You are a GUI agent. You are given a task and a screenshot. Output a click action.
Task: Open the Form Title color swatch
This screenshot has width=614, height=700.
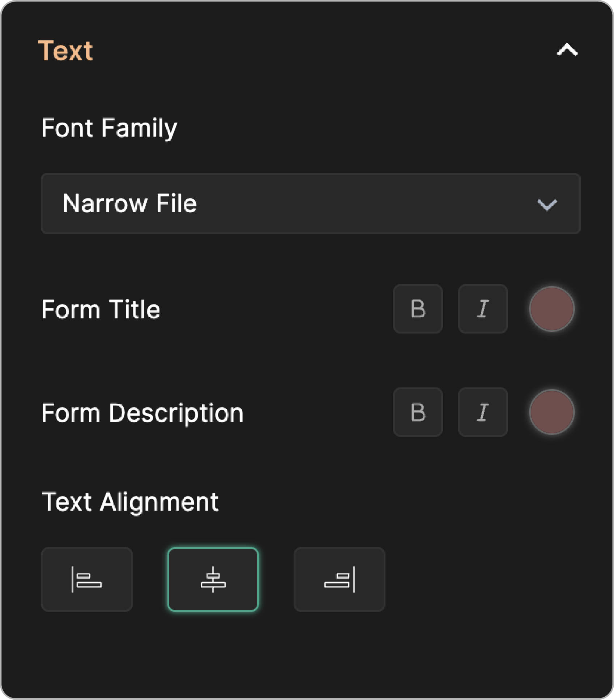click(x=551, y=309)
